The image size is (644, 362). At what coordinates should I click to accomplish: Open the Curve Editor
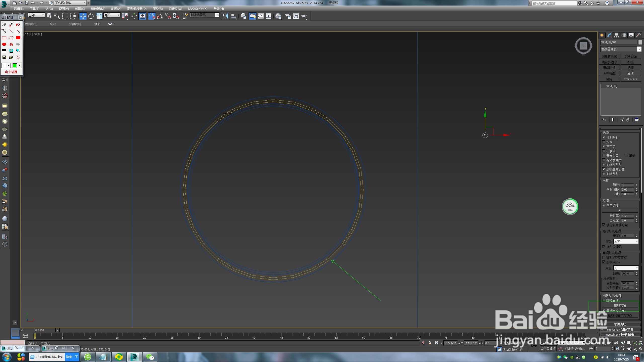coord(261,16)
